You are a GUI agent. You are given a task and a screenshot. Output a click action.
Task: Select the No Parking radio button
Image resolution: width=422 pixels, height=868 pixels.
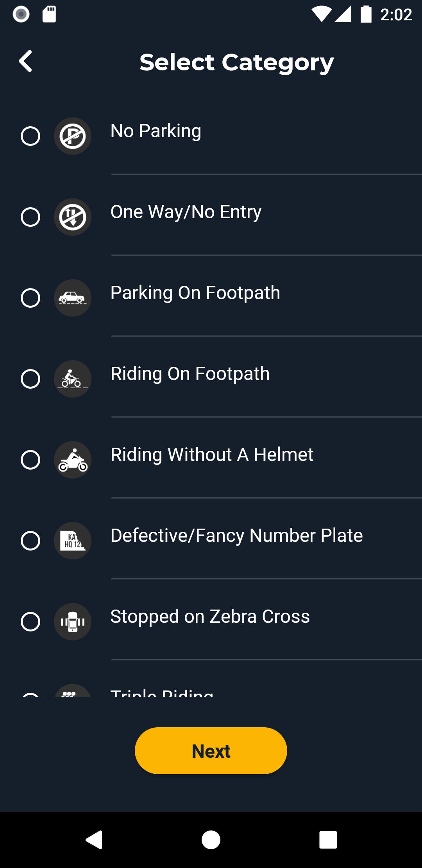[30, 136]
